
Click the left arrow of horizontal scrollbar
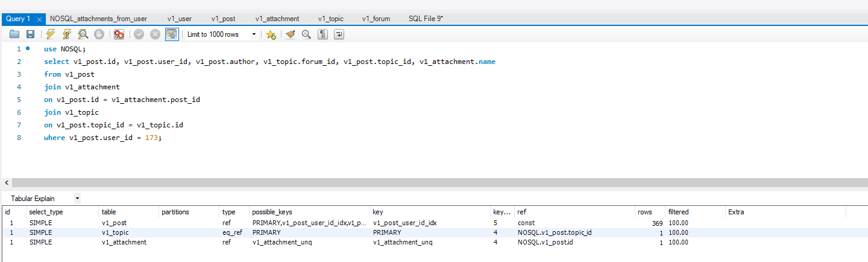(x=7, y=182)
